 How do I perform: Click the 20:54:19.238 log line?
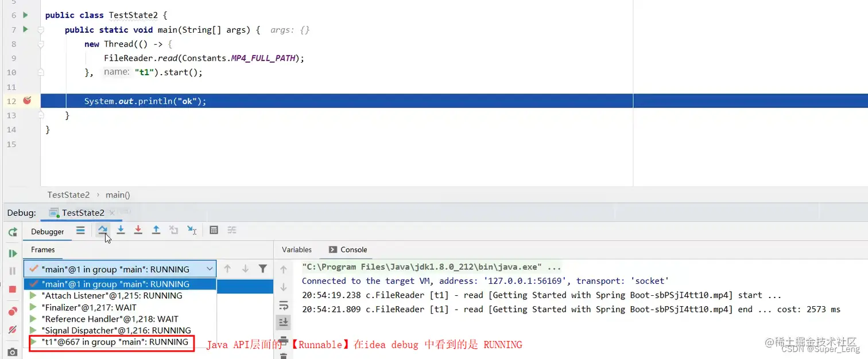pyautogui.click(x=542, y=295)
